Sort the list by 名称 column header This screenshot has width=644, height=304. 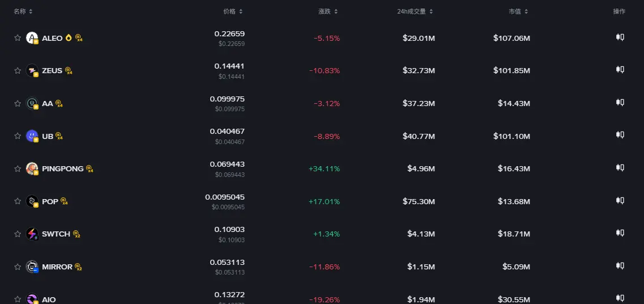pos(23,11)
